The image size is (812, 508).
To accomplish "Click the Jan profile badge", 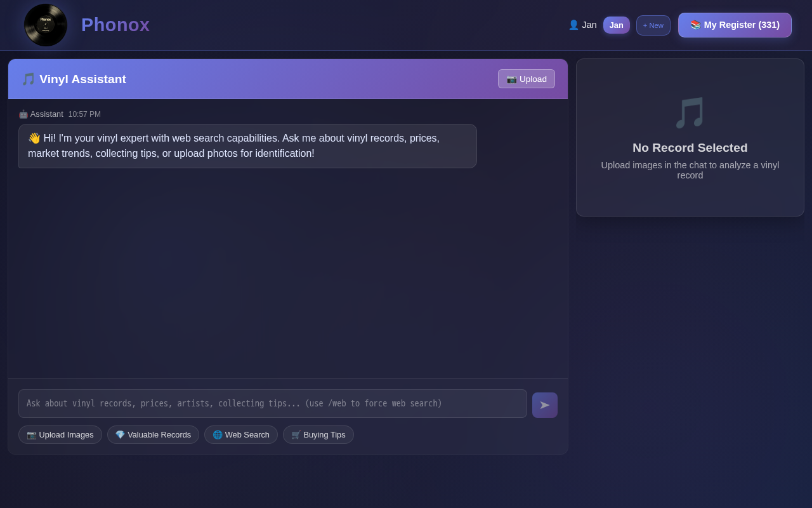I will pos(616,25).
